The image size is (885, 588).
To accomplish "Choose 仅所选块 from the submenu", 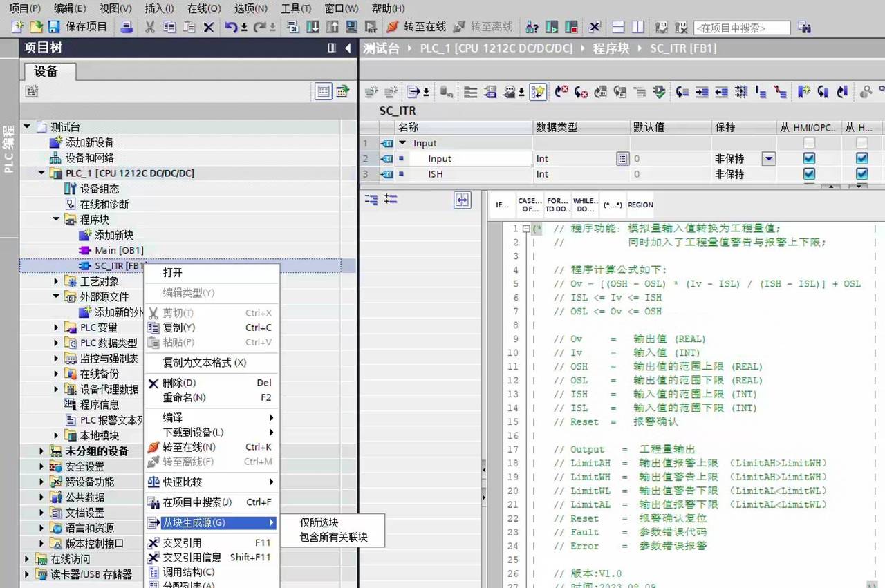I will [319, 523].
